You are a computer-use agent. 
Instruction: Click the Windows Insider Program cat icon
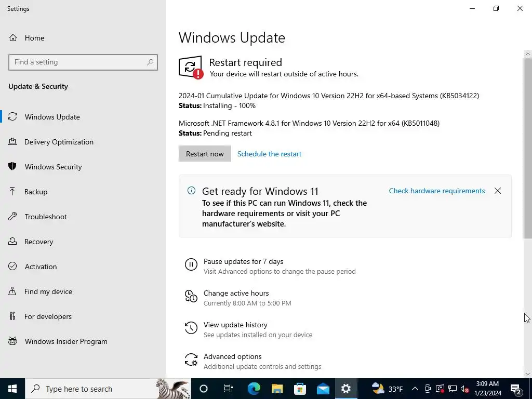click(12, 341)
